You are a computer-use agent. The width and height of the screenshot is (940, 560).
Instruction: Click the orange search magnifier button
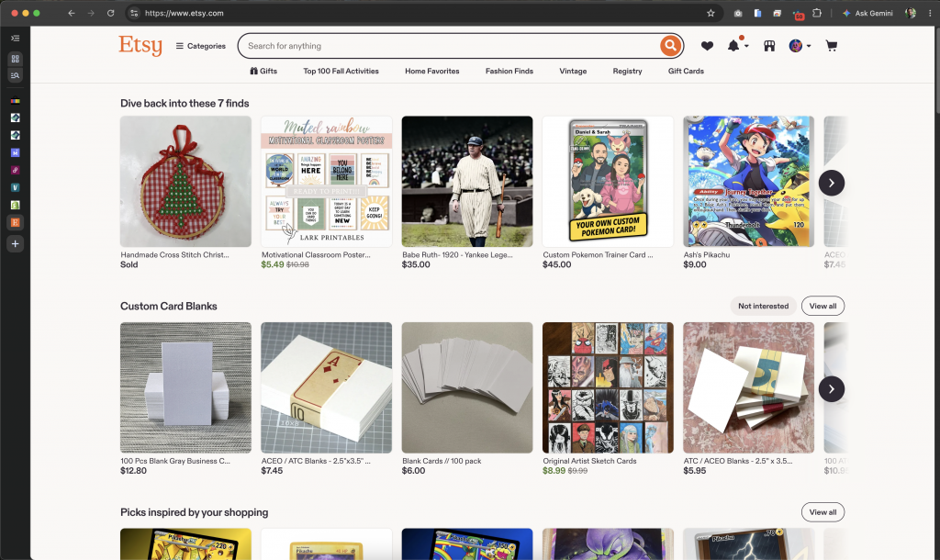tap(670, 46)
